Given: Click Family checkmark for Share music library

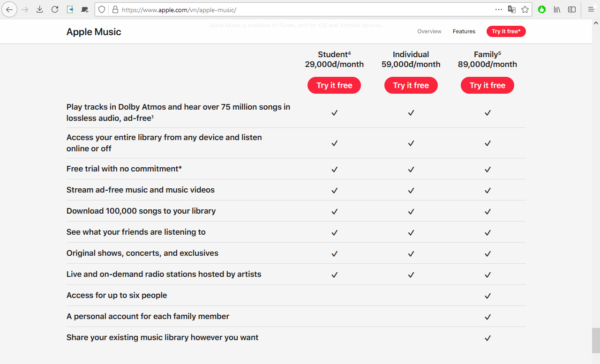Looking at the screenshot, I should [487, 338].
